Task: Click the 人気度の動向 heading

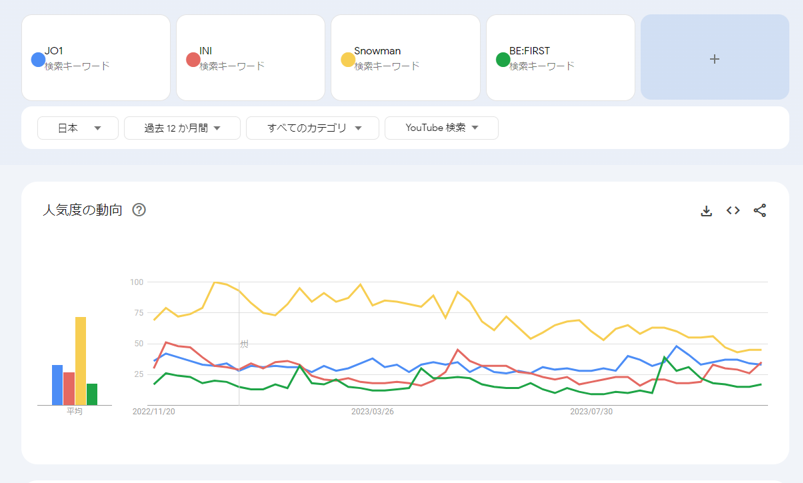Action: (82, 210)
